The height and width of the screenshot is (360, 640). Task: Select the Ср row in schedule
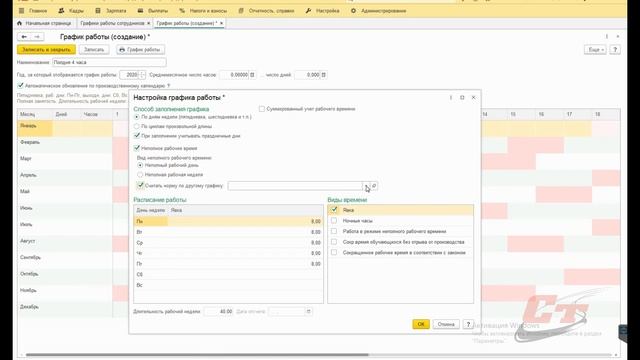click(228, 242)
